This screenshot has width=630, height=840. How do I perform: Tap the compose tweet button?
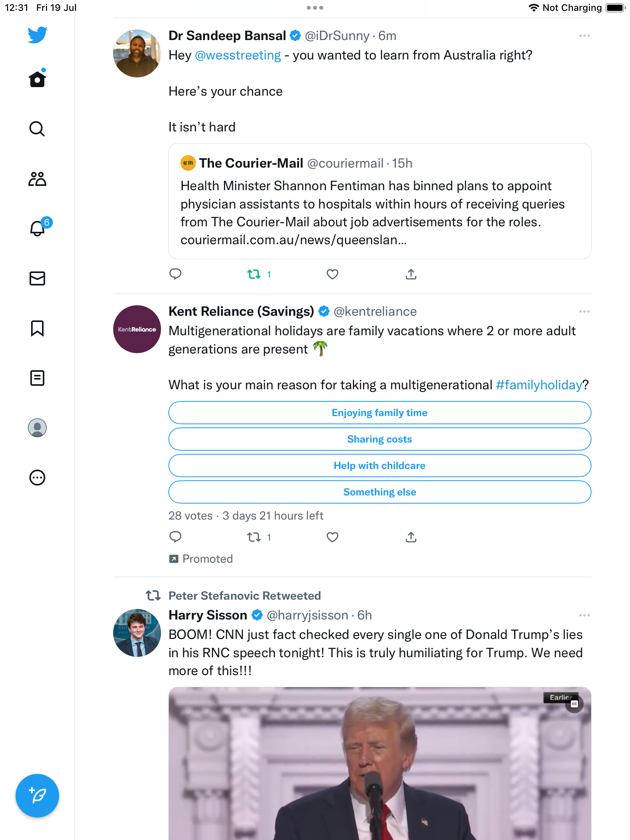tap(37, 796)
